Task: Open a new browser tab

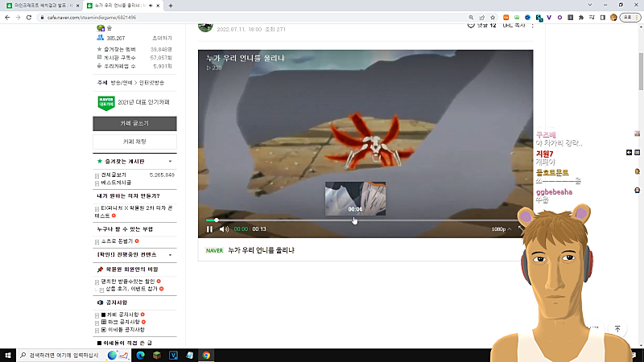Action: tap(171, 6)
